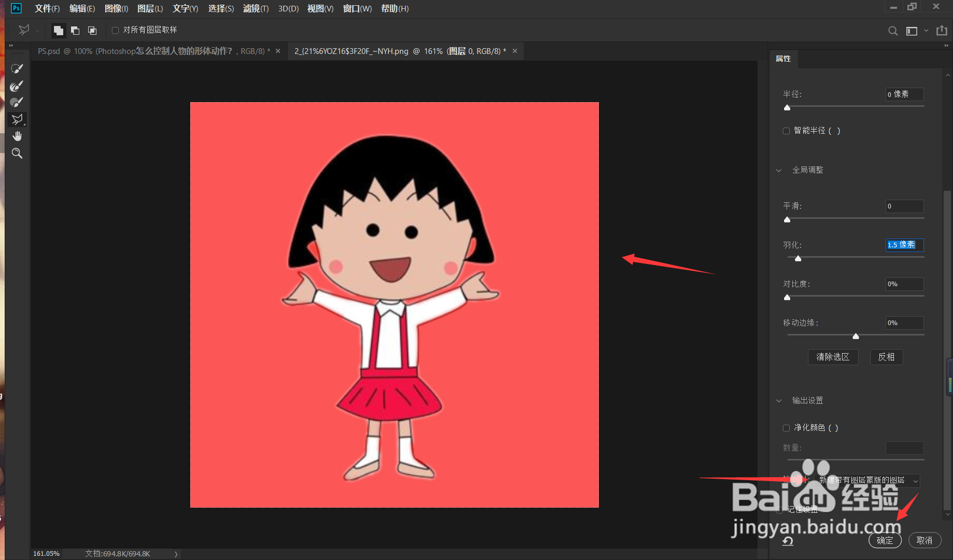Click the 反相 button

(x=886, y=357)
